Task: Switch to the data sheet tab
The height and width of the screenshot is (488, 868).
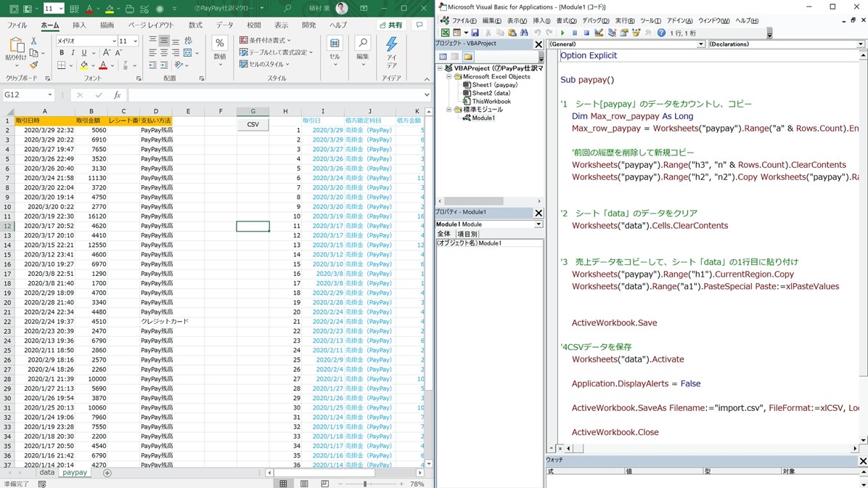Action: [47, 473]
